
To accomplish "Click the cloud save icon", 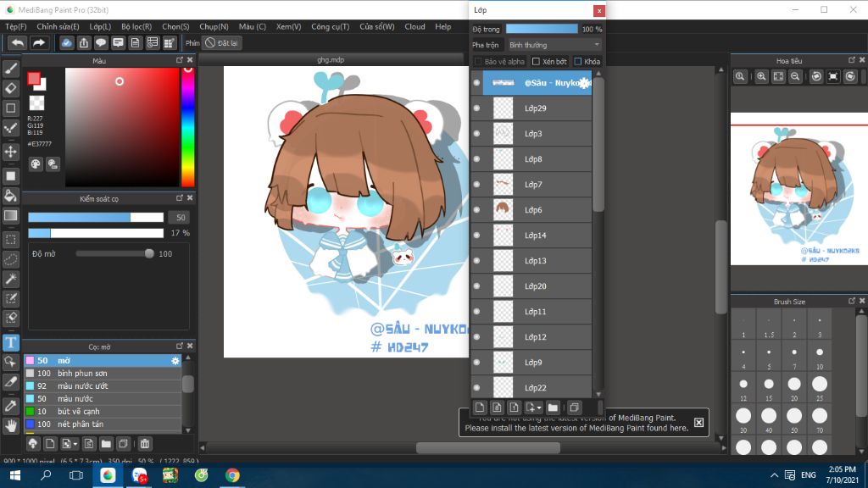I will click(66, 42).
